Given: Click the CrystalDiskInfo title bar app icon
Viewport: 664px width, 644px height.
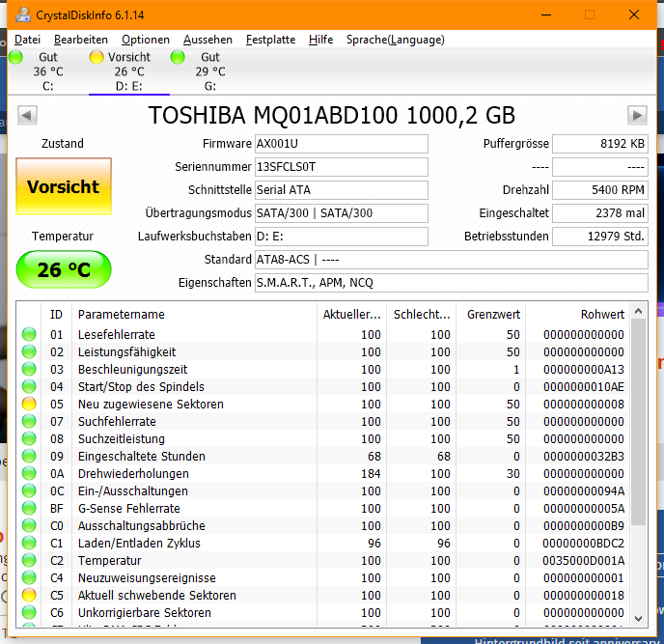Looking at the screenshot, I should pyautogui.click(x=23, y=14).
